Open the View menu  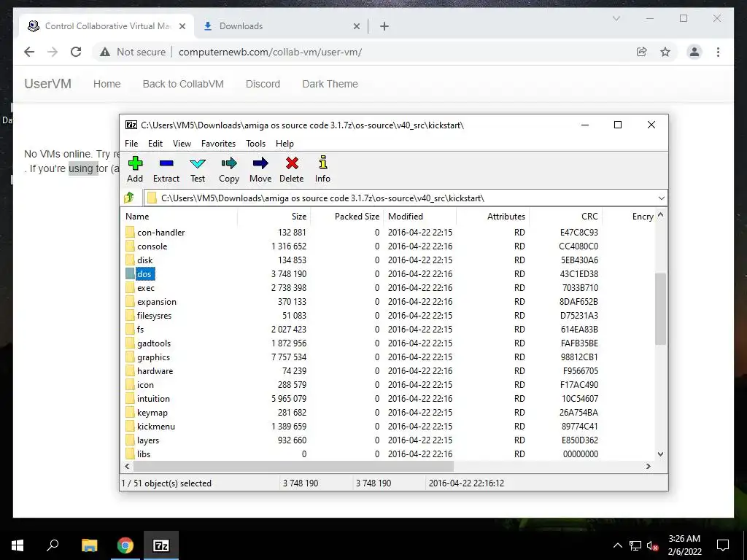[x=182, y=144]
